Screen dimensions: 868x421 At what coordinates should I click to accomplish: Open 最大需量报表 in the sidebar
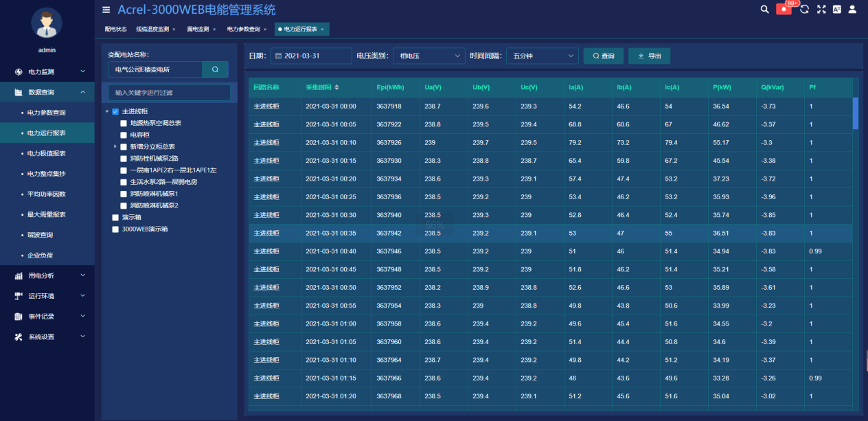[x=47, y=214]
